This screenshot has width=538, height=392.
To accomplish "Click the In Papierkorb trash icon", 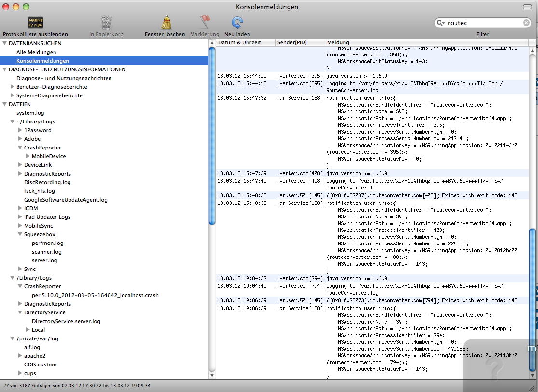I will pos(106,23).
